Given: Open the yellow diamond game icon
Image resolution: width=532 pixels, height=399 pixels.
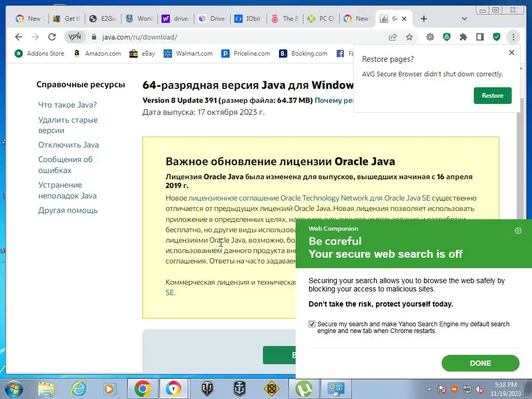Looking at the screenshot, I should (271, 389).
